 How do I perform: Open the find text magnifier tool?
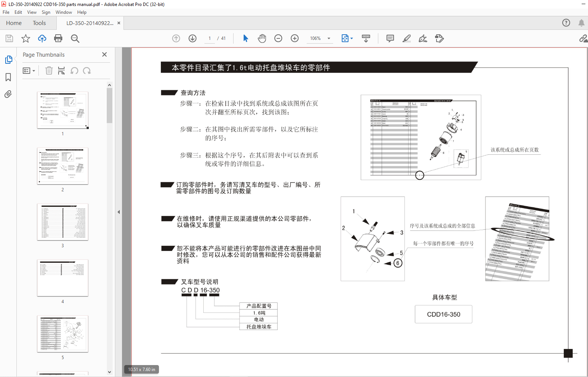coord(75,38)
